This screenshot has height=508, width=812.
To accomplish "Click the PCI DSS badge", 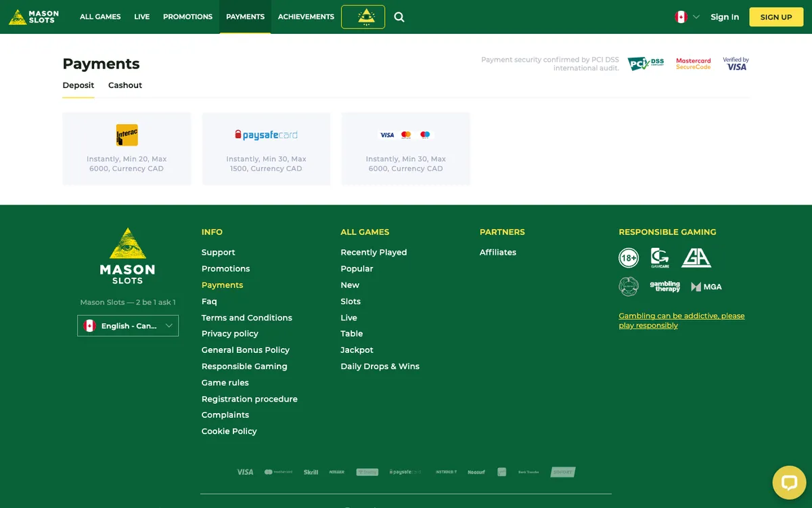I will (x=646, y=64).
